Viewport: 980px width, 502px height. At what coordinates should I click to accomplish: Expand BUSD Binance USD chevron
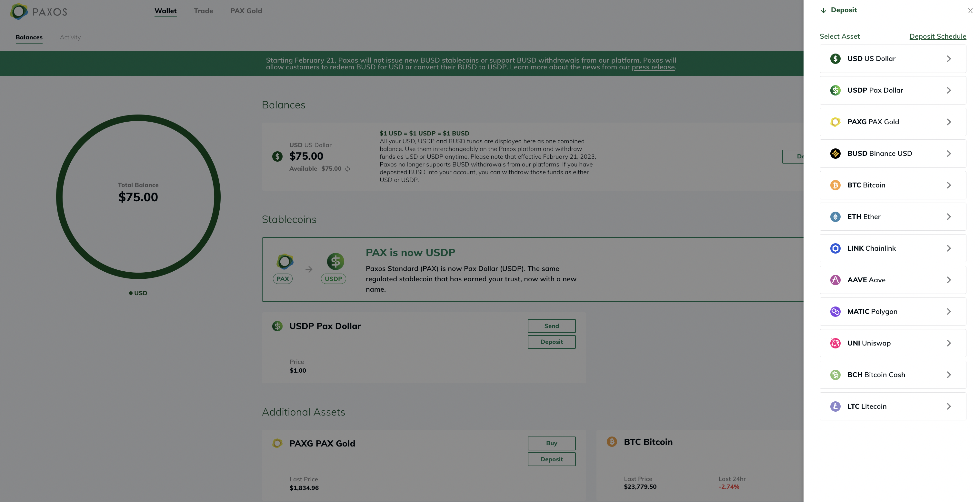pos(949,153)
